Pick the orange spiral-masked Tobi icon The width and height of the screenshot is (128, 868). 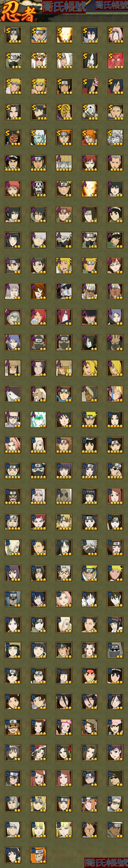coord(64,112)
